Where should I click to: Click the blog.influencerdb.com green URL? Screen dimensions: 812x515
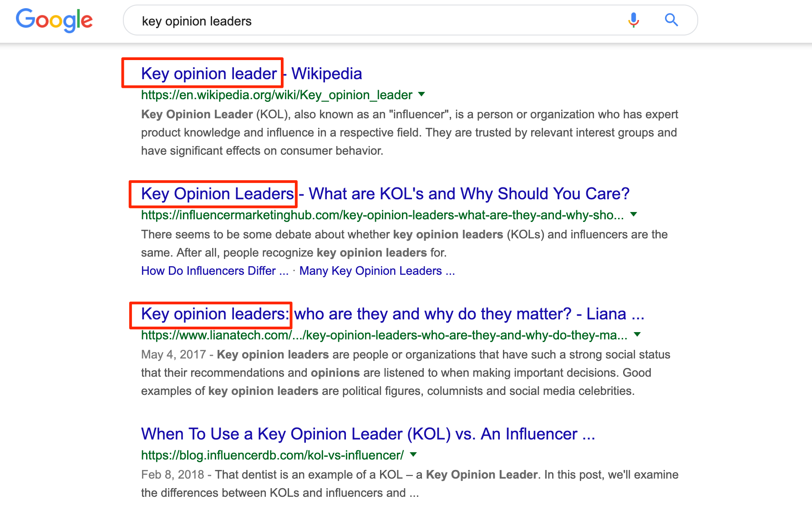[x=272, y=455]
